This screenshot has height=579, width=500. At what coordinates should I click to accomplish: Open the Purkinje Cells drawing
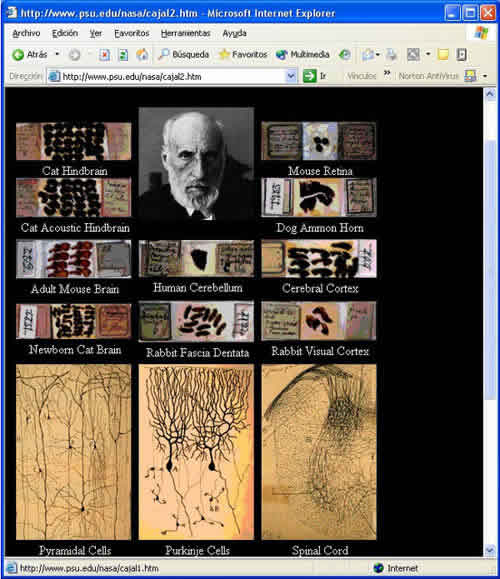(196, 452)
